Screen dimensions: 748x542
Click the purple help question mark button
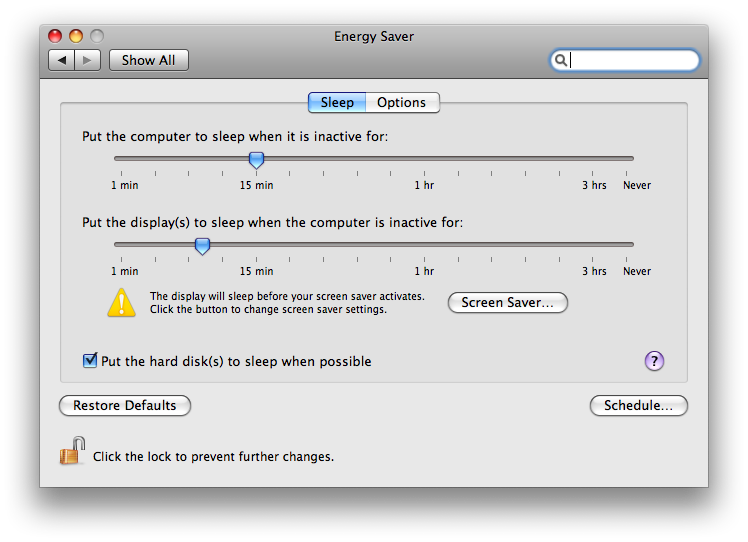coord(654,361)
